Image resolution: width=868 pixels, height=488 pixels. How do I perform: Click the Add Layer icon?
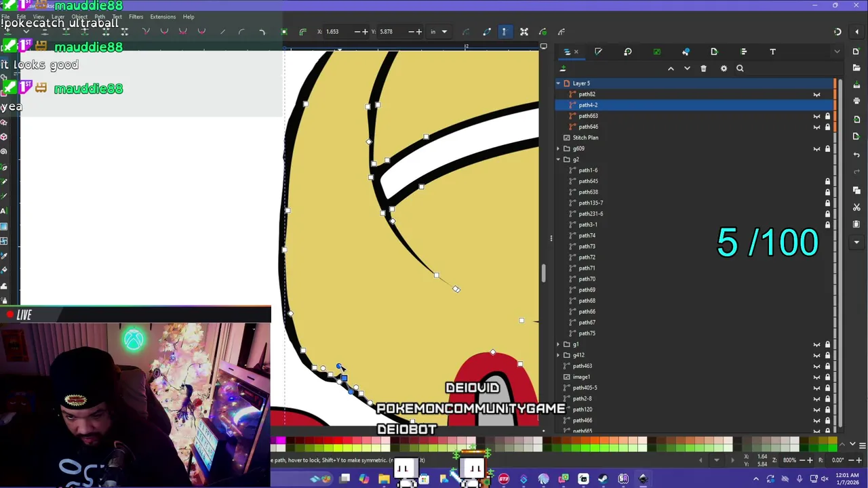pos(563,68)
